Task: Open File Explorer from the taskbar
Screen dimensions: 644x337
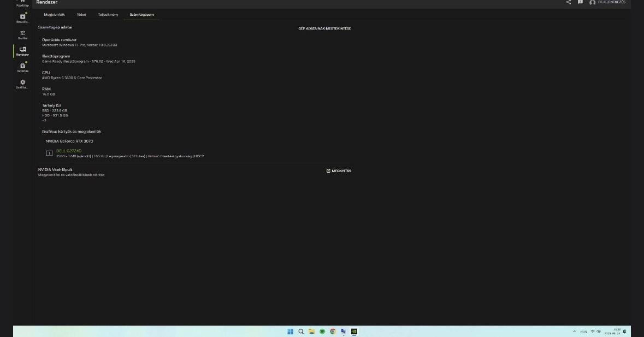Action: 311,331
